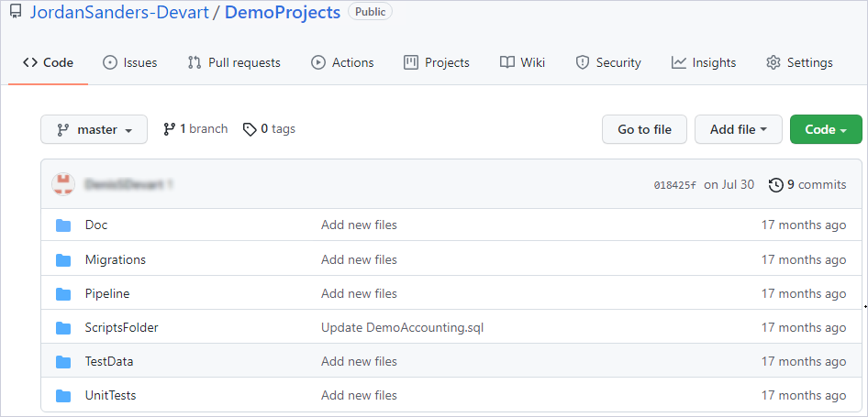Click the gear icon in the Settings tab
Image resolution: width=868 pixels, height=417 pixels.
[x=773, y=62]
